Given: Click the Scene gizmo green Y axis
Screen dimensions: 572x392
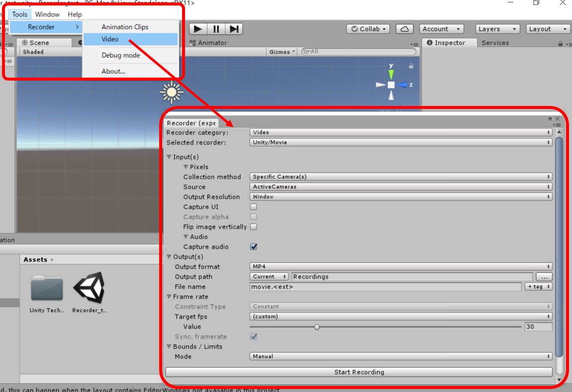Looking at the screenshot, I should tap(391, 73).
